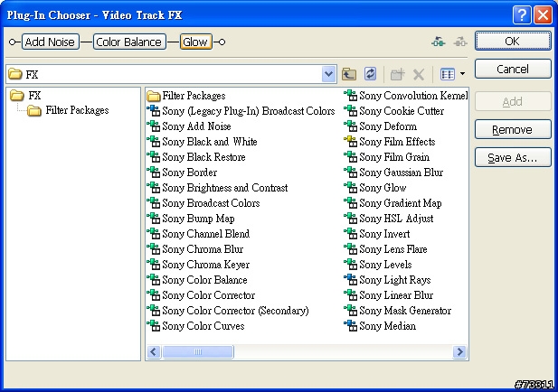Select Sony Lens Flare entry
558x392 pixels.
pos(386,248)
